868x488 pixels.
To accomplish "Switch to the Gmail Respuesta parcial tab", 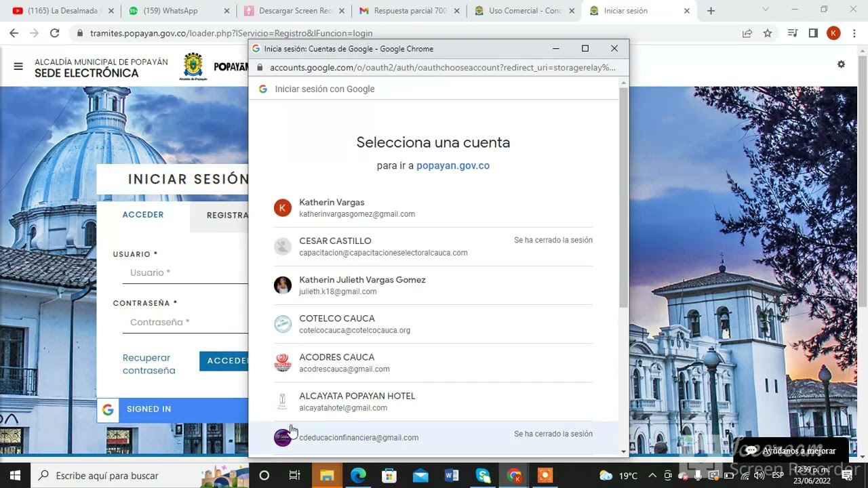I will (x=410, y=11).
